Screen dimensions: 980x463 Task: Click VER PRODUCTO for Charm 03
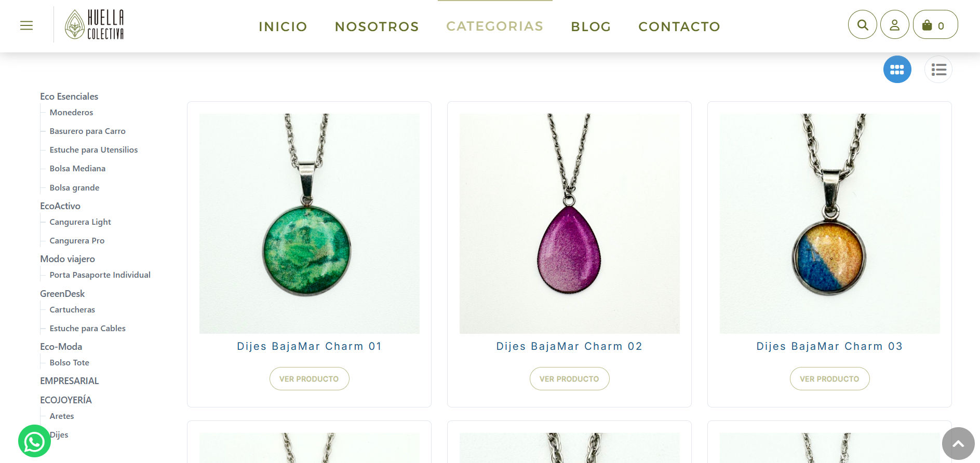(830, 379)
